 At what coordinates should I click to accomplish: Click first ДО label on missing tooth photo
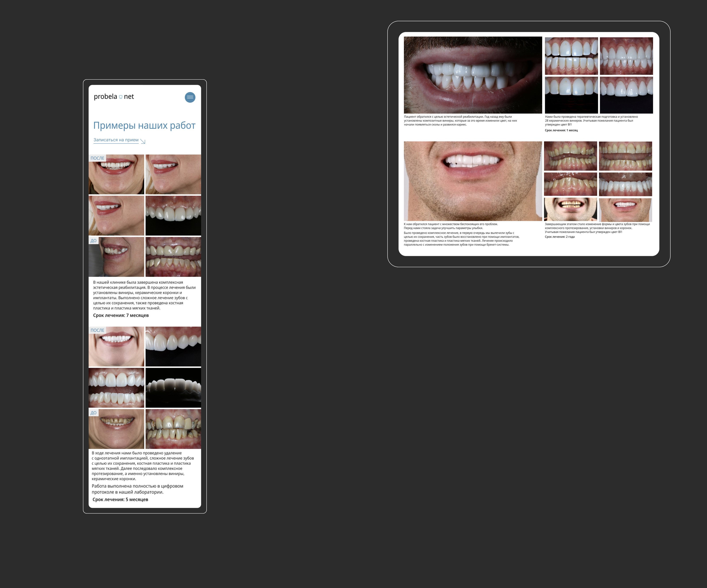click(94, 241)
